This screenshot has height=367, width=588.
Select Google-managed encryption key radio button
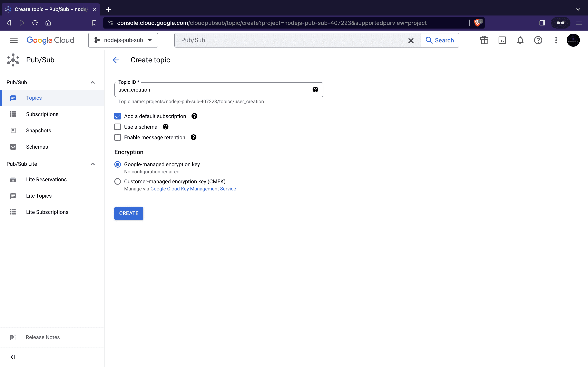(118, 165)
